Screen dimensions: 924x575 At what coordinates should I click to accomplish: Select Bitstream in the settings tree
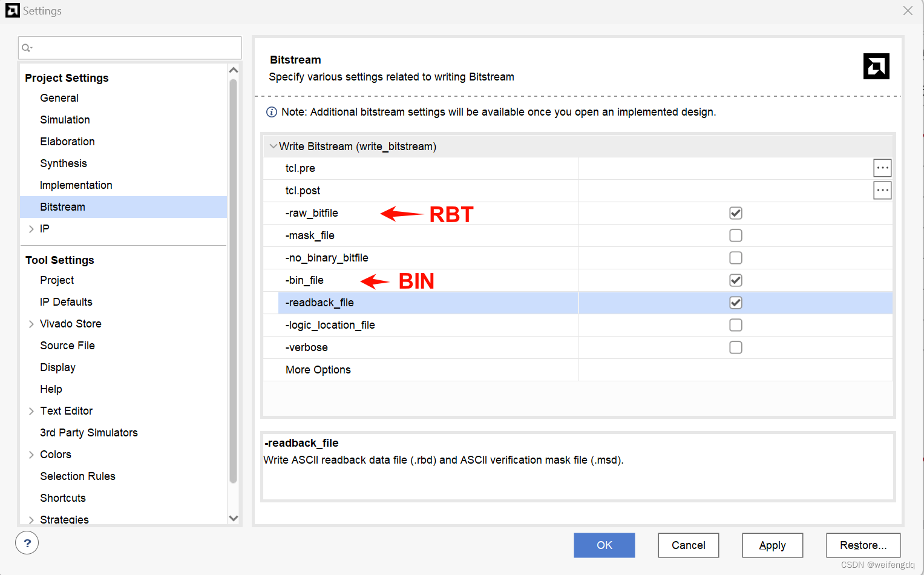pos(123,207)
